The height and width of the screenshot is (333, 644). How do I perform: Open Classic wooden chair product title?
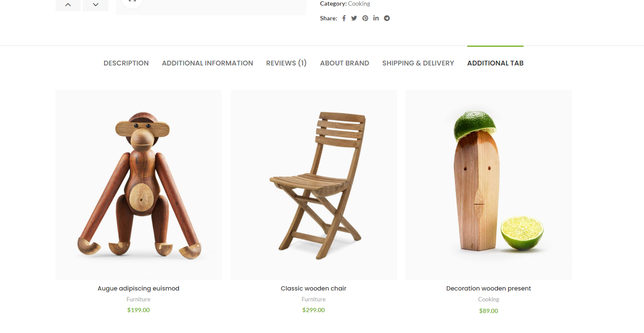(x=313, y=288)
